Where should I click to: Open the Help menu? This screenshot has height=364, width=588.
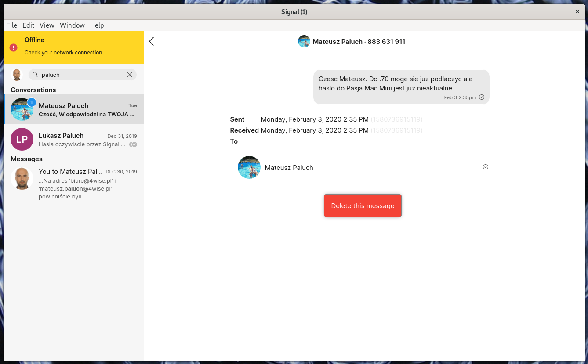[97, 25]
